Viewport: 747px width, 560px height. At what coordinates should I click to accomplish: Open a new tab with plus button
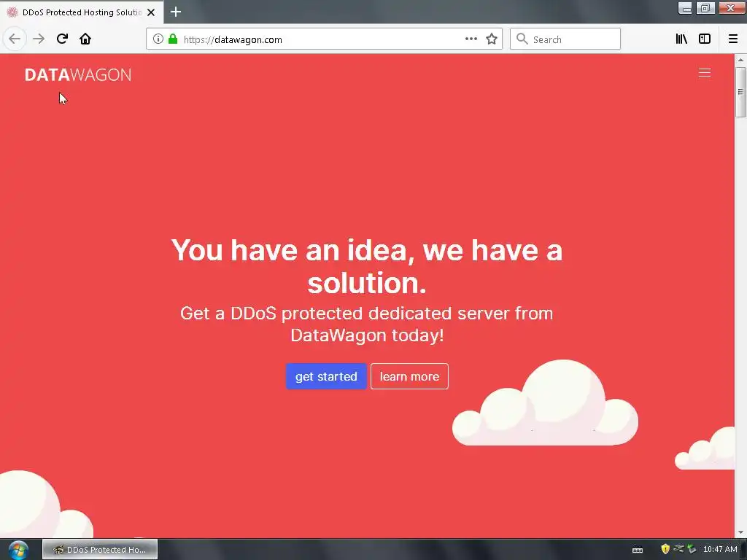(176, 12)
